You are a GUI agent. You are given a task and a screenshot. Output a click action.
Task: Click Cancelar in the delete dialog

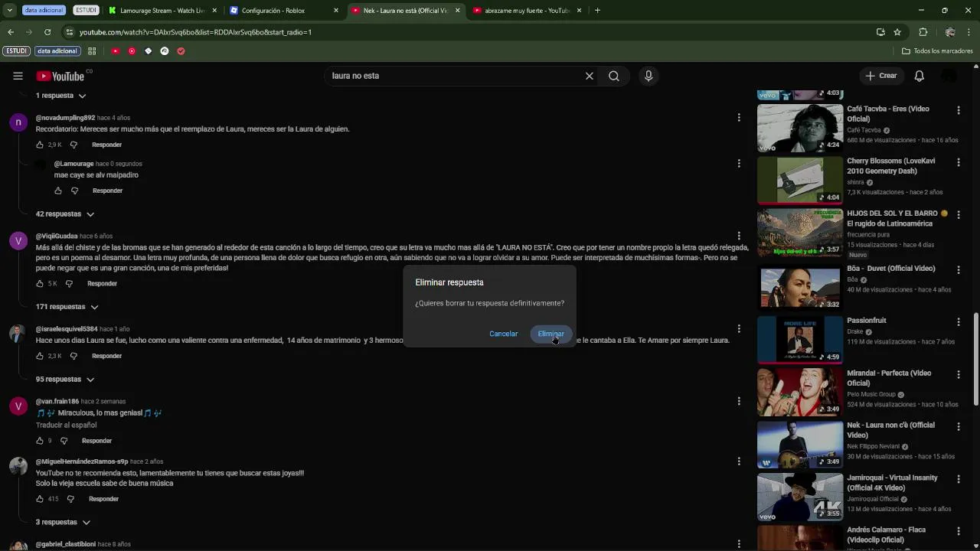point(503,334)
